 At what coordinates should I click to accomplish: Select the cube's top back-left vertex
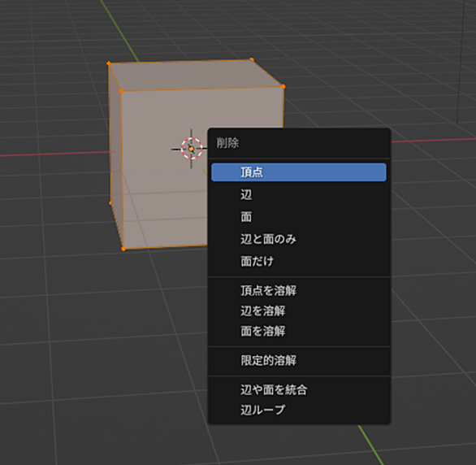109,63
